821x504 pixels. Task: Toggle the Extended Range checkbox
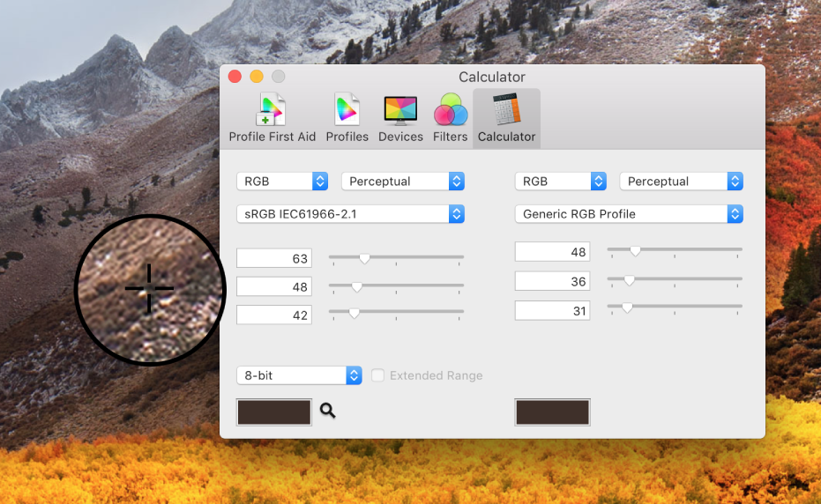377,375
